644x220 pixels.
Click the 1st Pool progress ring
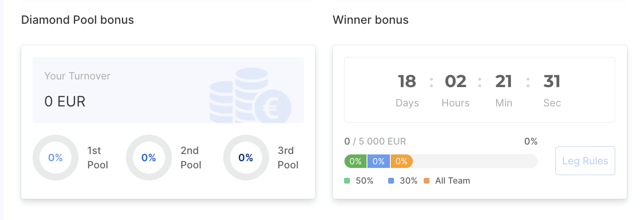point(55,158)
